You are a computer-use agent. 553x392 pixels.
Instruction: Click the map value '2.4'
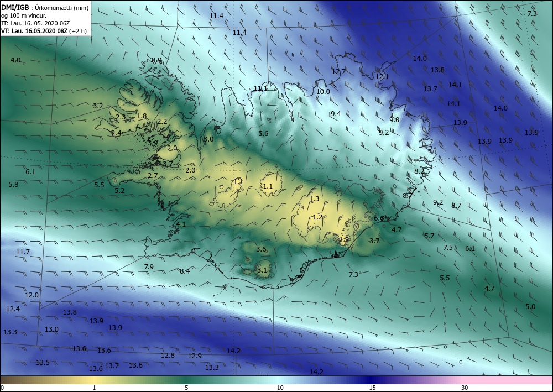(x=116, y=133)
